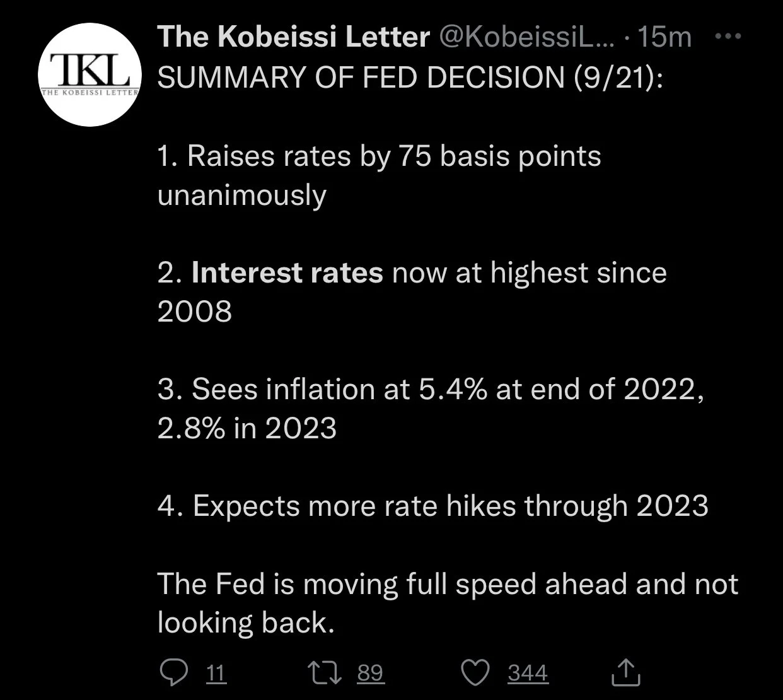The height and width of the screenshot is (700, 783).
Task: Click the now at highest since text
Action: [530, 273]
